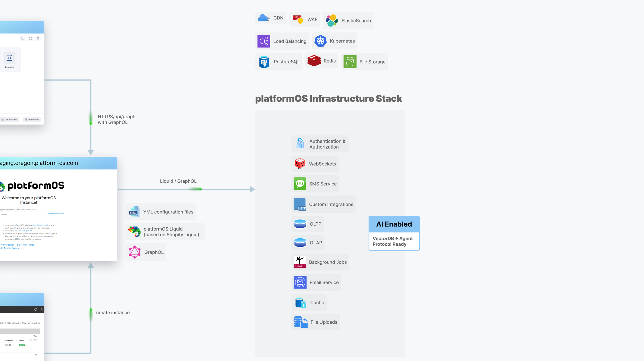The height and width of the screenshot is (361, 644).
Task: Click the user profile icon in dark toolbar
Action: [42, 309]
